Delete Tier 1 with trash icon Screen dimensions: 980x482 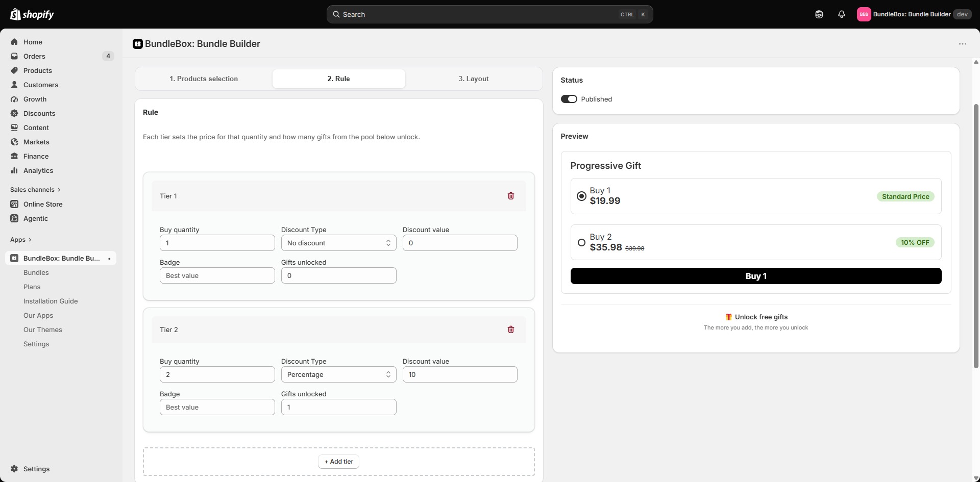point(510,196)
